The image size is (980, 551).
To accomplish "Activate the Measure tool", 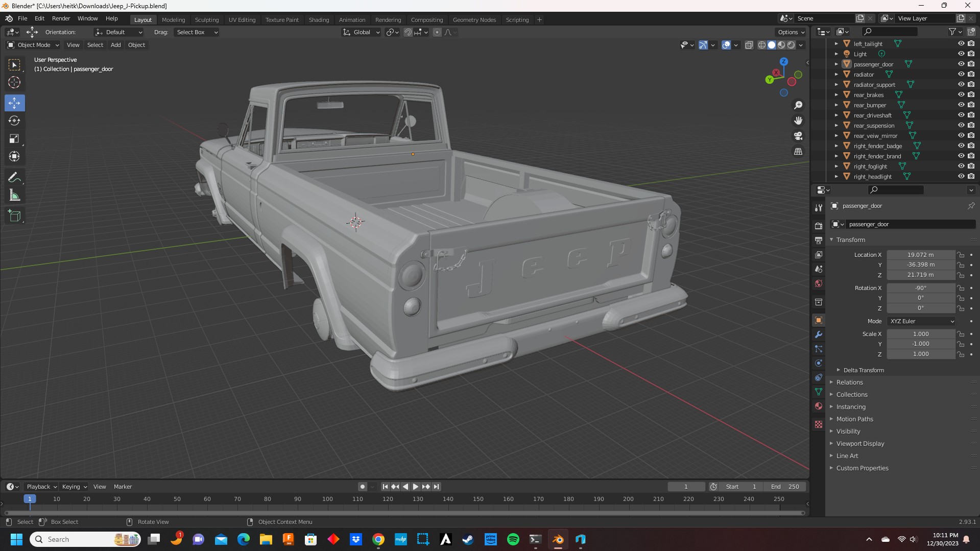I will [x=14, y=196].
